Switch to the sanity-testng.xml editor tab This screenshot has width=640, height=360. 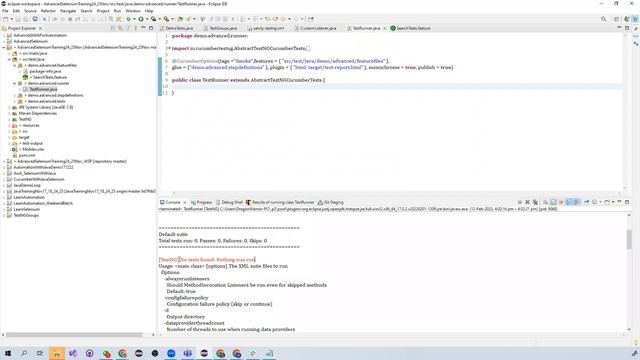click(x=266, y=28)
